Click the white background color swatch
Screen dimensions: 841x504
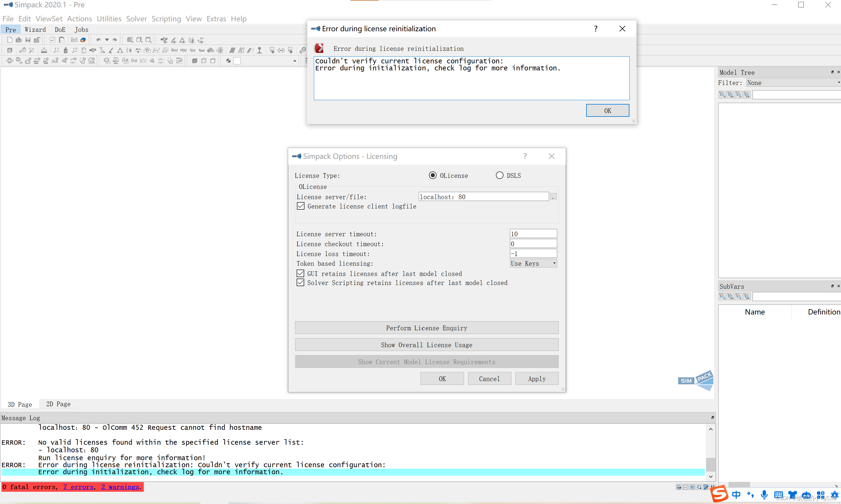(237, 61)
